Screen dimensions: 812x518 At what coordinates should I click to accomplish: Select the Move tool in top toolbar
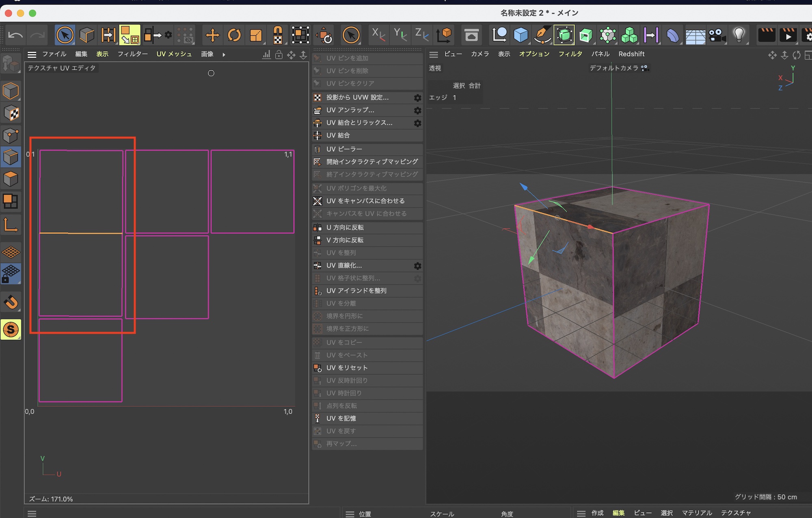click(212, 35)
